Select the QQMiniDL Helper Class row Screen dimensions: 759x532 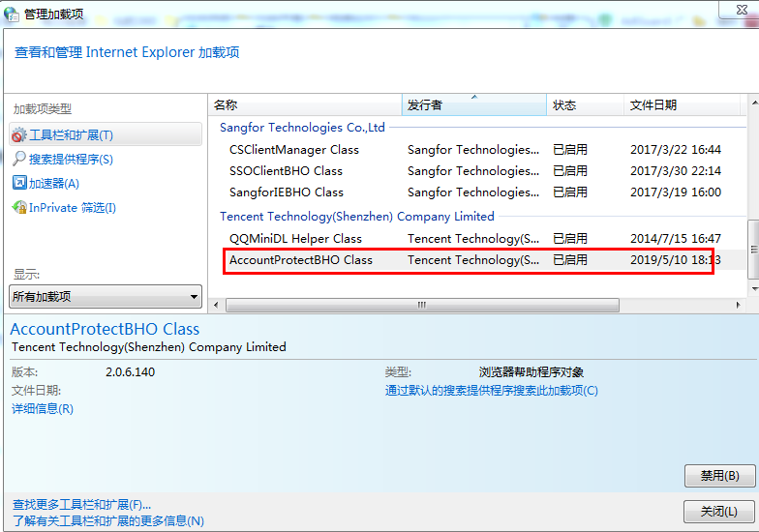click(478, 238)
